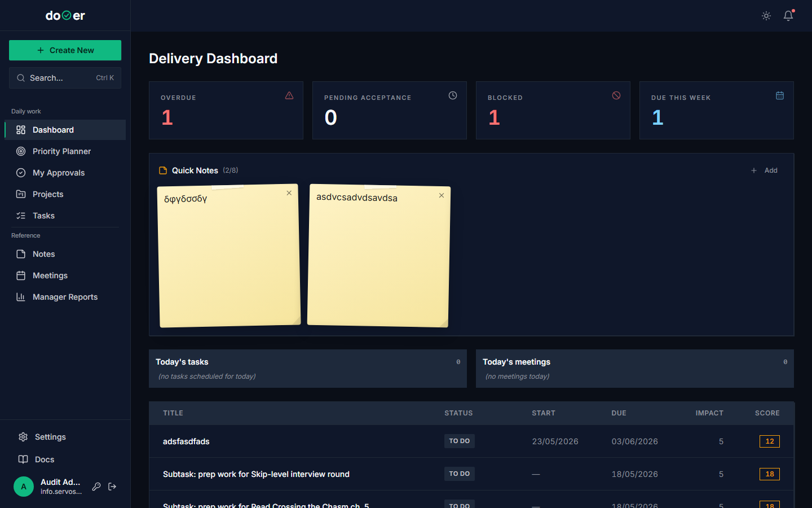Open the adsfasdfads task row
The height and width of the screenshot is (508, 812).
click(471, 441)
